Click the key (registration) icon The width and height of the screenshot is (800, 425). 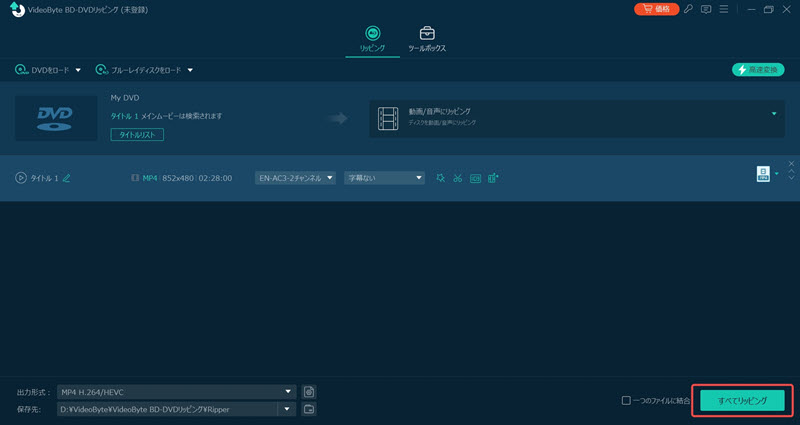[688, 9]
